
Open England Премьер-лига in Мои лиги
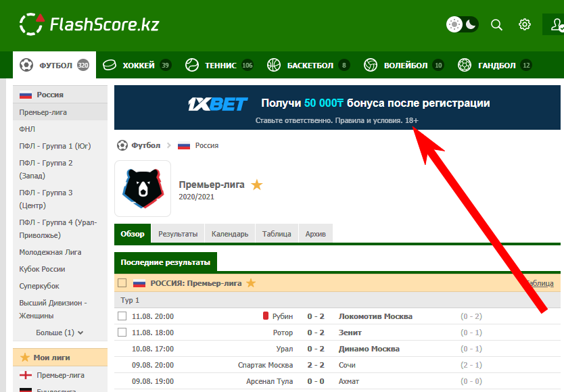coord(60,375)
